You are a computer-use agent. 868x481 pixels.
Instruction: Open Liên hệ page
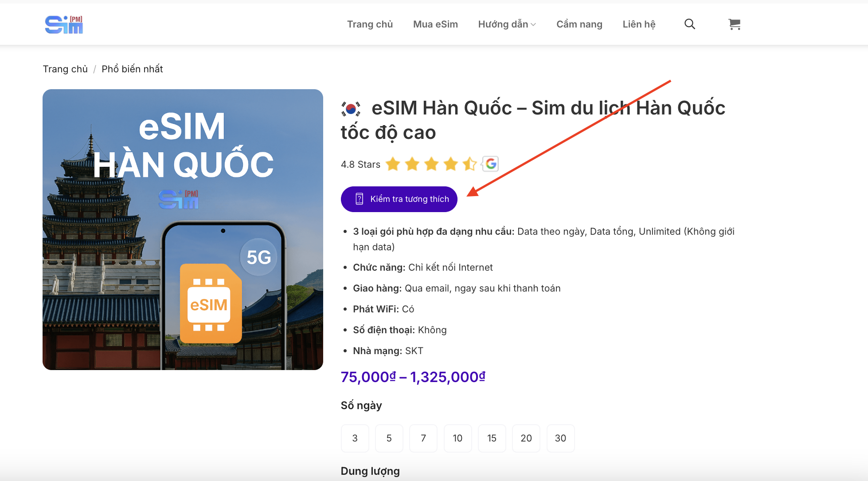coord(639,24)
